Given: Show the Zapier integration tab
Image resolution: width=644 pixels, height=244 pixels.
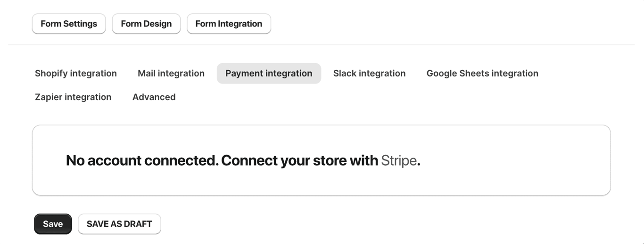Looking at the screenshot, I should coord(73,97).
